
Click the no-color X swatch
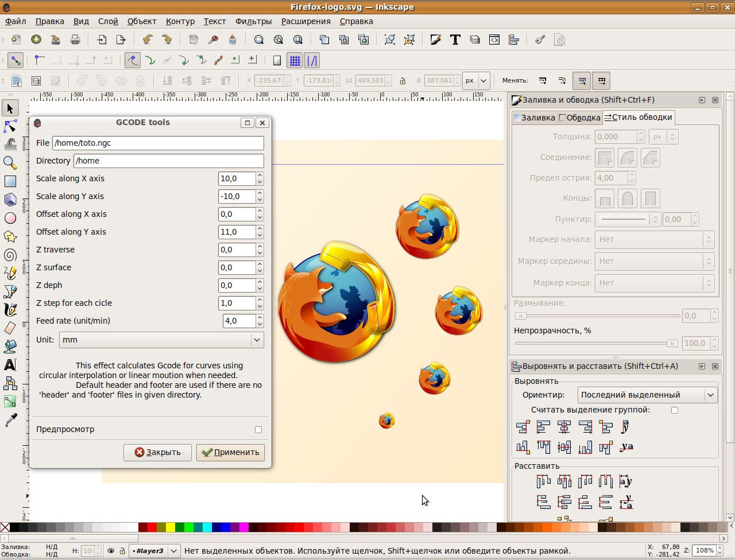[5, 527]
